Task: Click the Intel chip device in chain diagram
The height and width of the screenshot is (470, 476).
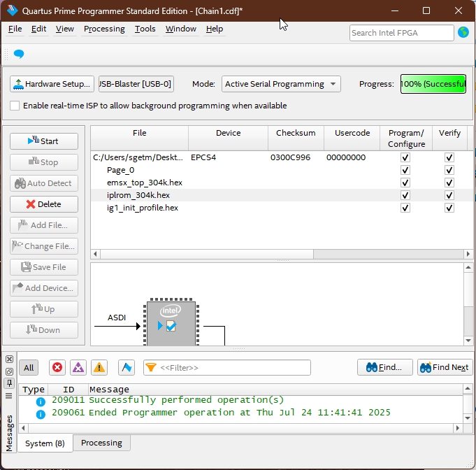Action: click(x=171, y=322)
